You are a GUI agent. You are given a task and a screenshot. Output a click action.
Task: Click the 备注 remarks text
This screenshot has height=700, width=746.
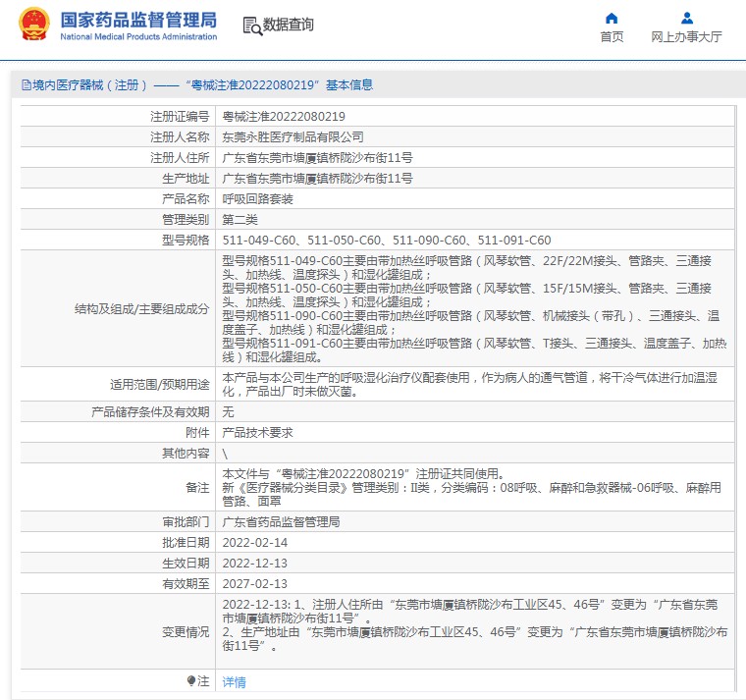[471, 487]
